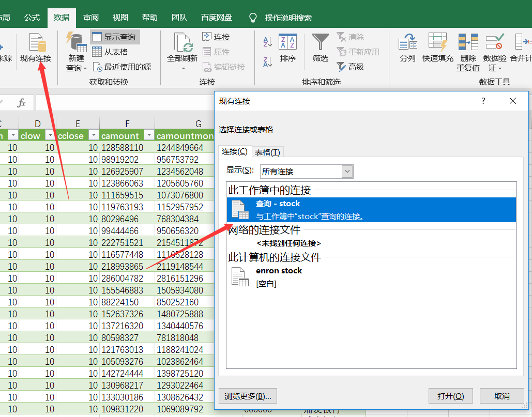Click the 操作说明搜索 search box

point(288,18)
